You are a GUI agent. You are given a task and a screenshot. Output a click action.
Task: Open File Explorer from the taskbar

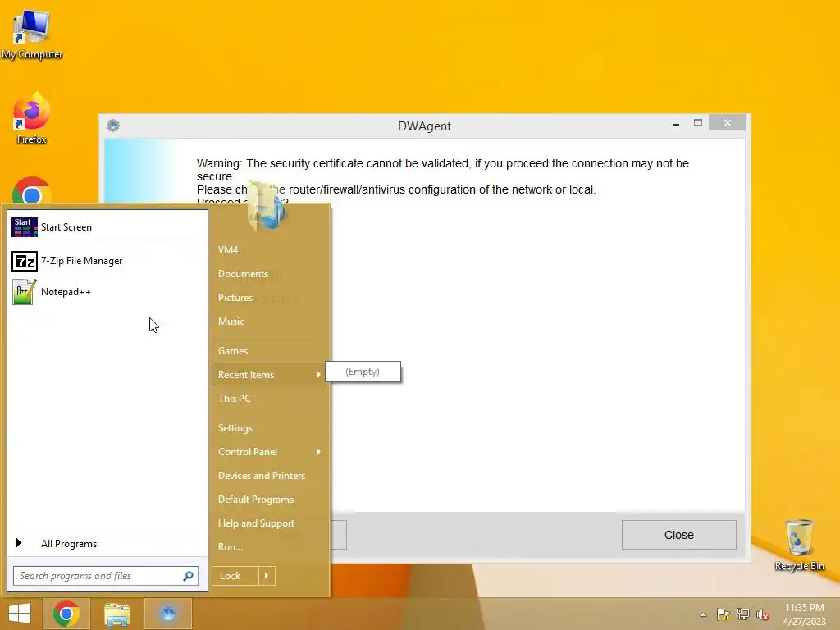pos(117,614)
